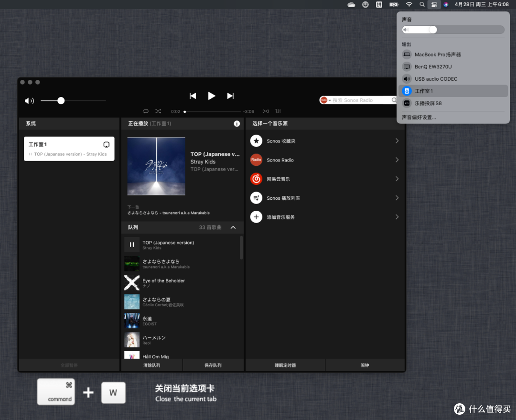The width and height of the screenshot is (516, 420).
Task: Skip to the previous track
Action: (193, 96)
